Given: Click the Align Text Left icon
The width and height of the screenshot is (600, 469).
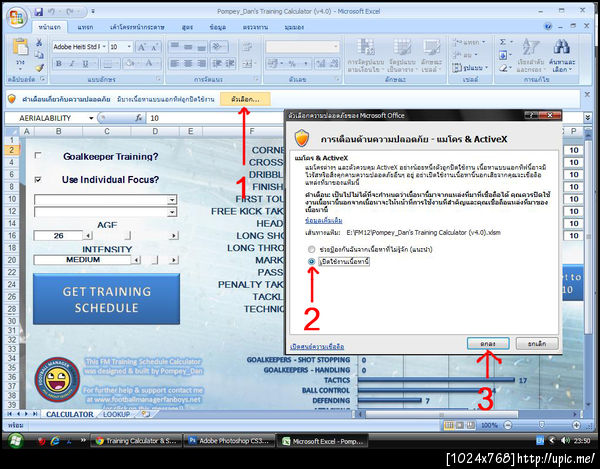Looking at the screenshot, I should (x=174, y=63).
